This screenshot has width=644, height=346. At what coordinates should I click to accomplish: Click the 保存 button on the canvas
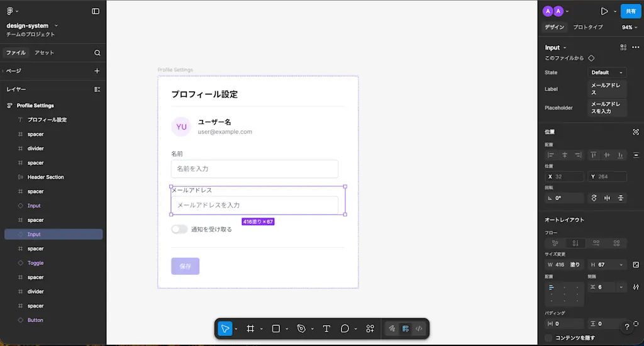tap(186, 266)
